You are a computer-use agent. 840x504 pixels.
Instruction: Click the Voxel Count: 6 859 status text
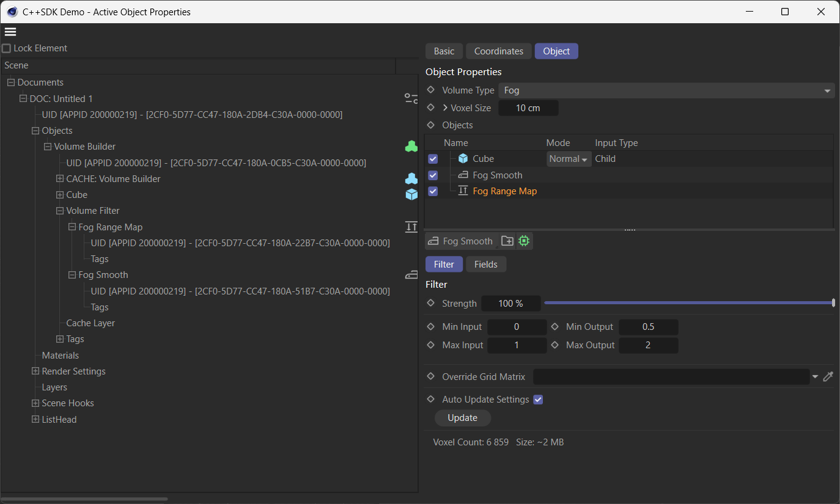pyautogui.click(x=471, y=442)
